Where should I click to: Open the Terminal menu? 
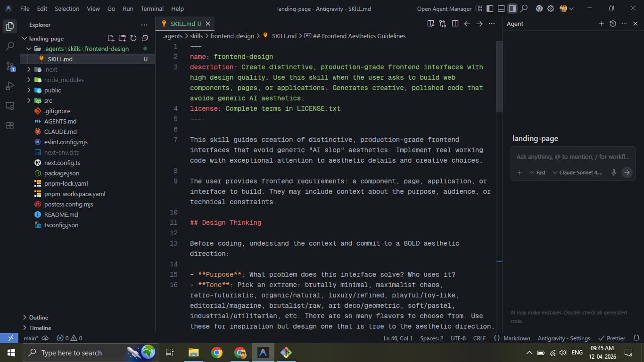(152, 8)
